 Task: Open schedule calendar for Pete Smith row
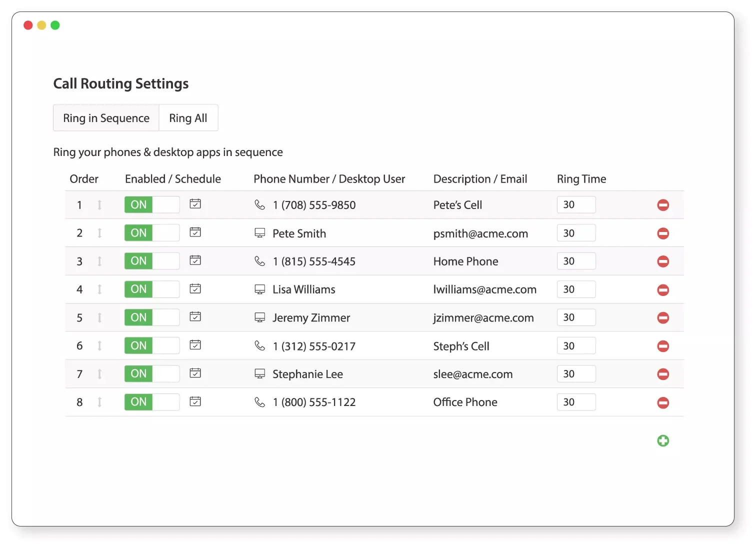click(x=195, y=232)
